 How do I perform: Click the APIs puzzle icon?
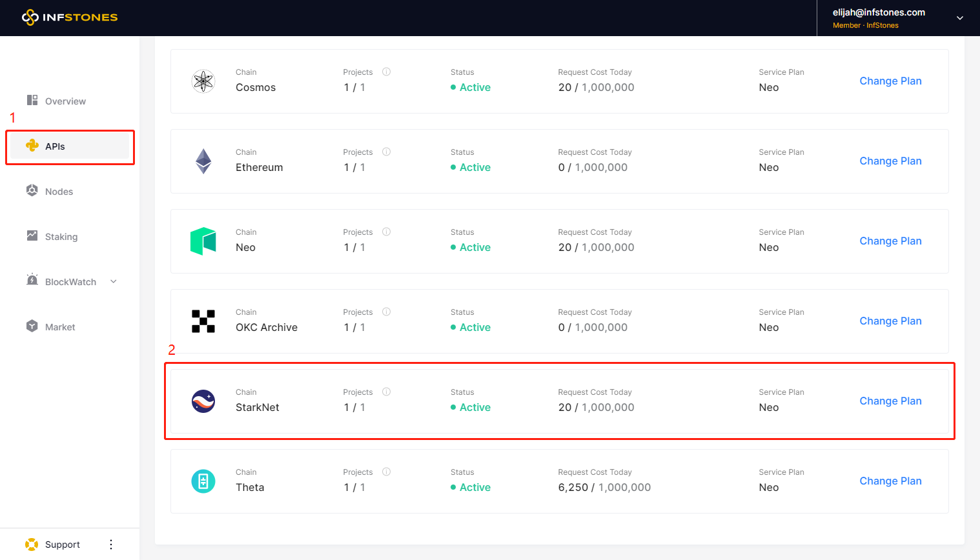[32, 145]
